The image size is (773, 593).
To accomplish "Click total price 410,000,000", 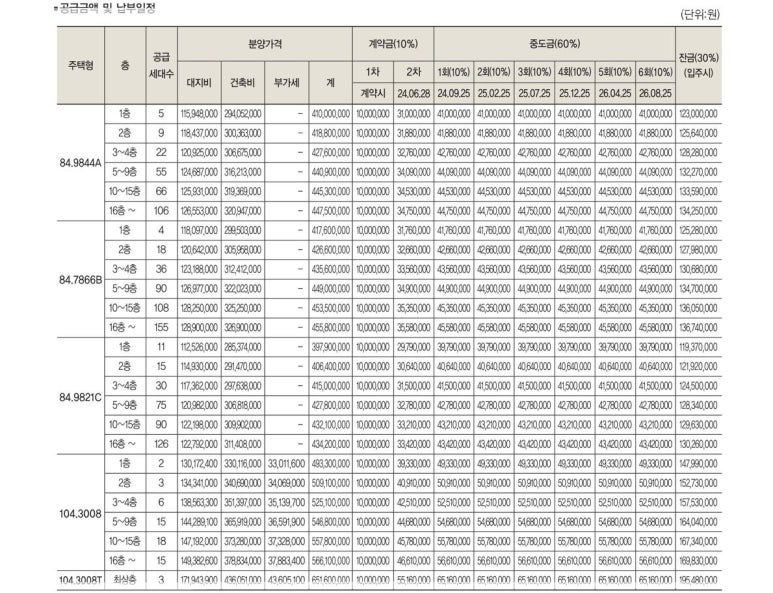I will tap(331, 114).
